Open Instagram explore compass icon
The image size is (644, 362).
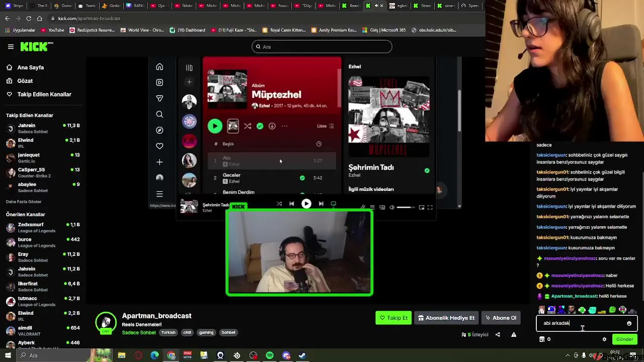159,130
